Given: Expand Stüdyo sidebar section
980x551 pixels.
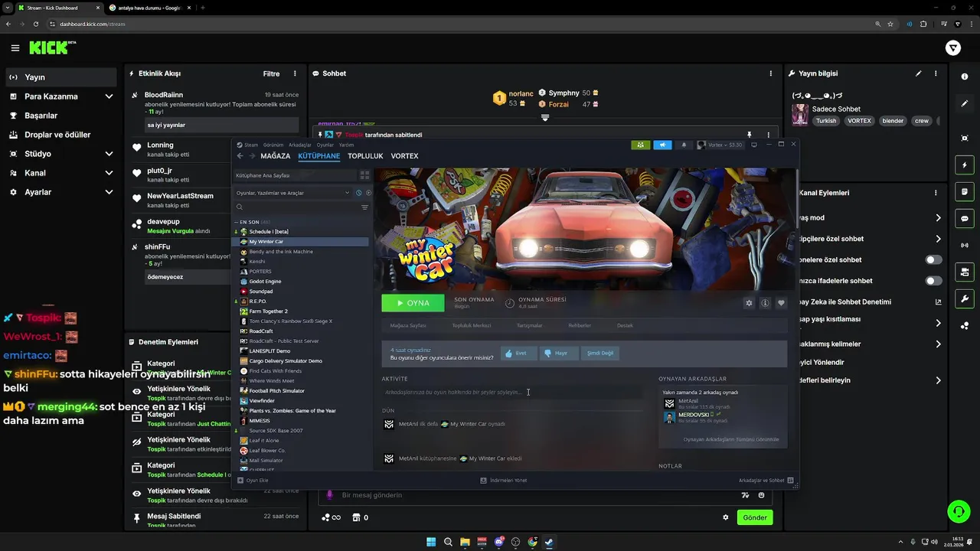Looking at the screenshot, I should 109,154.
